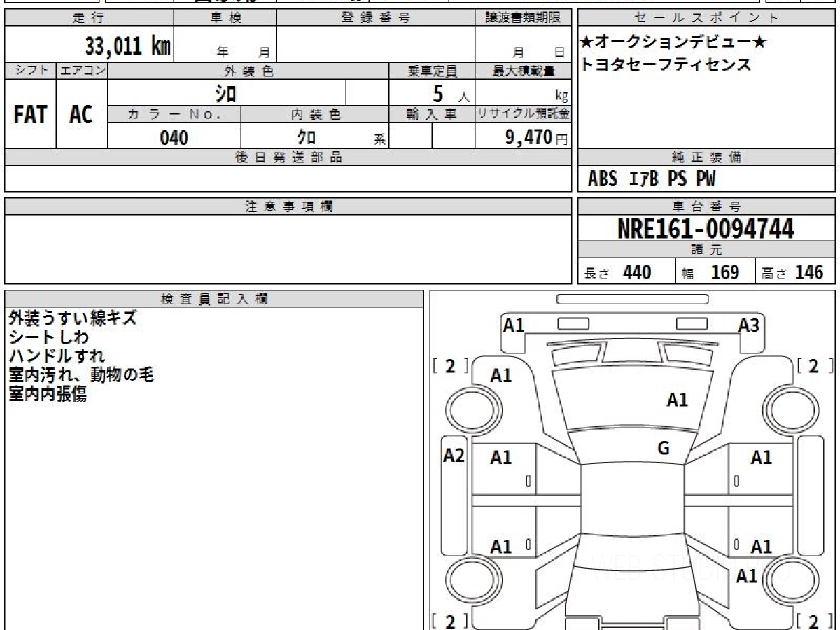Click the 後日発送部品 section header
The width and height of the screenshot is (840, 630).
tap(288, 157)
